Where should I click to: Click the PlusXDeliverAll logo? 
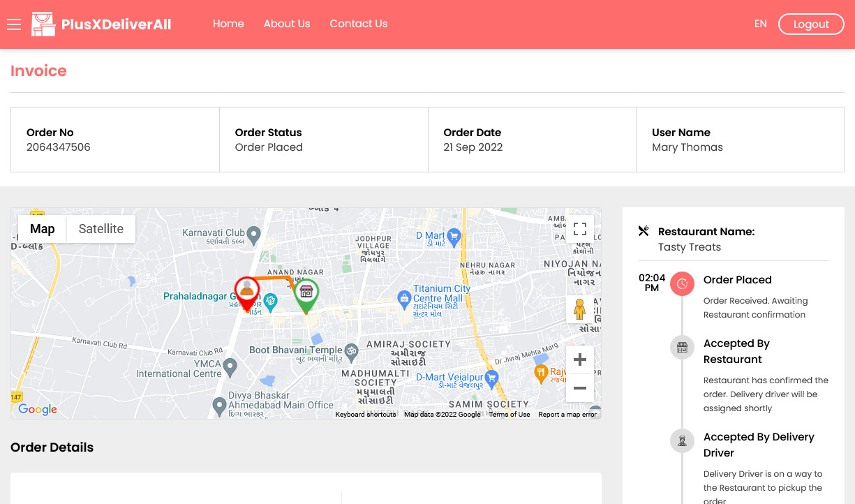pos(101,24)
